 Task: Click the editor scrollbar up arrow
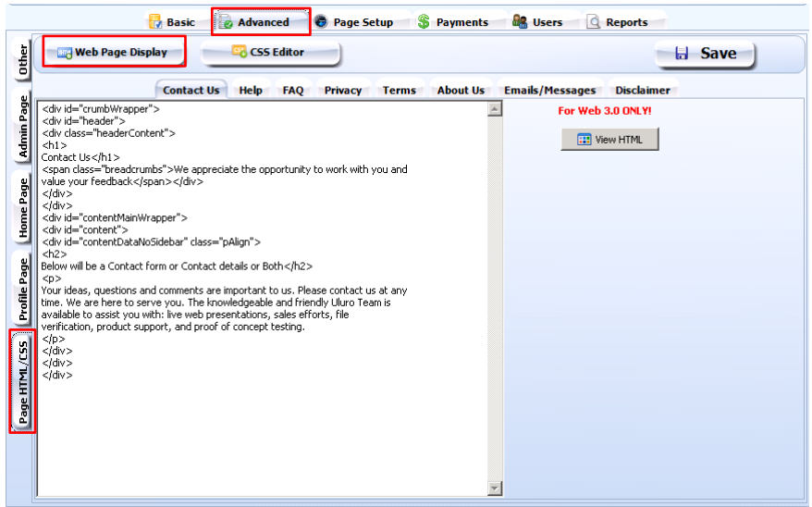[495, 109]
